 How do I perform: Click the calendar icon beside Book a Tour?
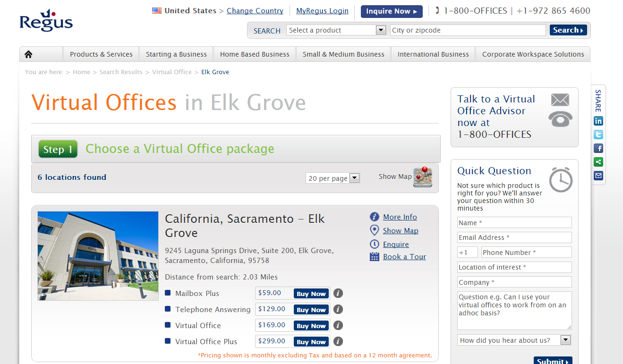click(375, 256)
